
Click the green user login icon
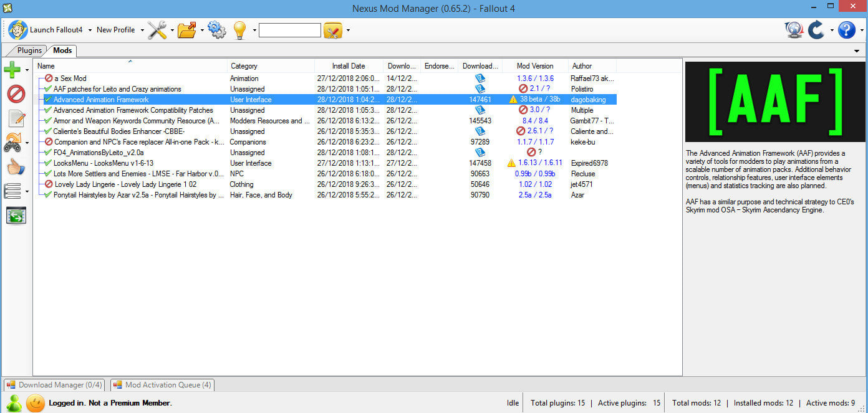(14, 403)
